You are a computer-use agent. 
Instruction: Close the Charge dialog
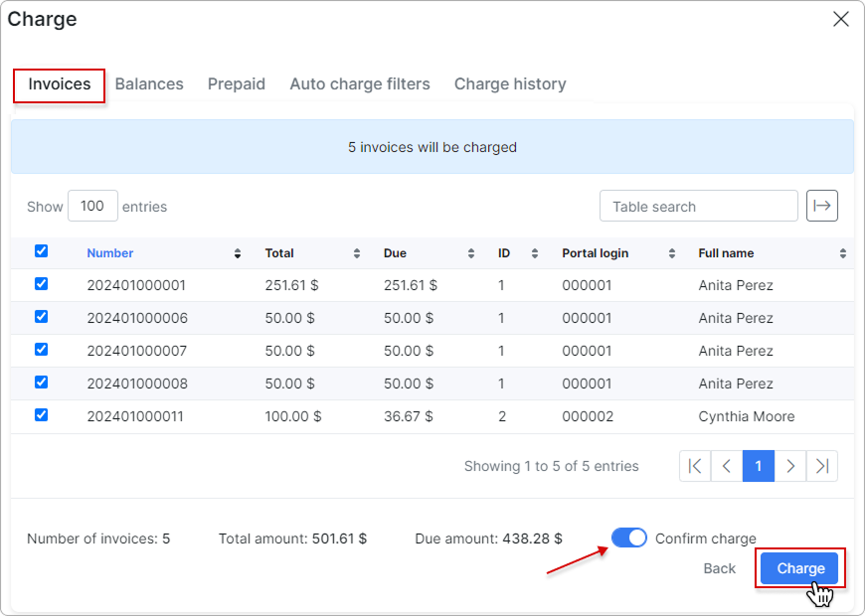841,19
